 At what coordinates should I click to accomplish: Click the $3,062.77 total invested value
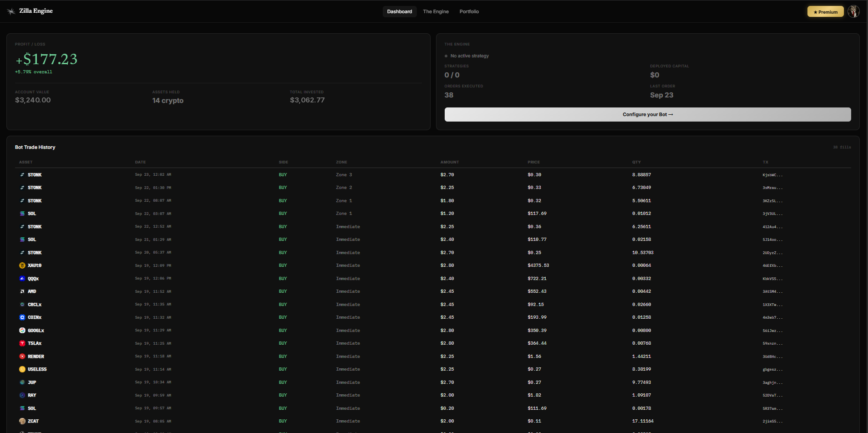click(307, 100)
